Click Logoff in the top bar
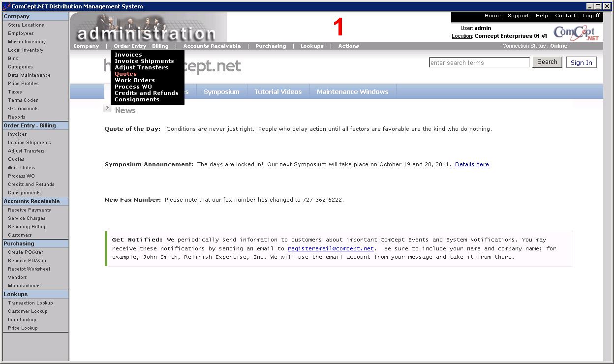Viewport: 614px width, 364px height. 591,16
